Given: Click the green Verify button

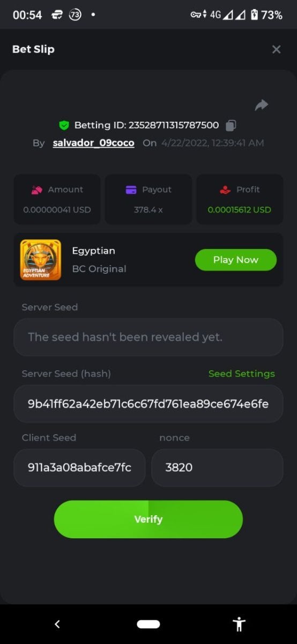Looking at the screenshot, I should pos(148,519).
